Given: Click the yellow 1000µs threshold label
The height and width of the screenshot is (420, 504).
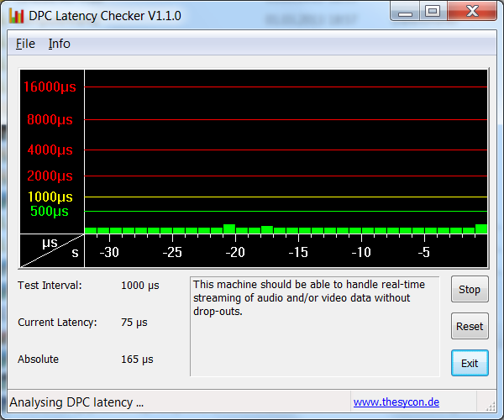Looking at the screenshot, I should click(50, 197).
